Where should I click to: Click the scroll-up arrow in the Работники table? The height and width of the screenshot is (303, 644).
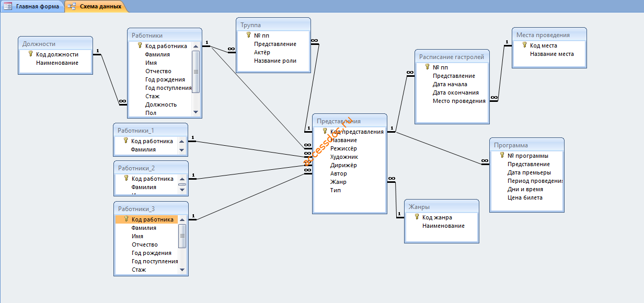coord(196,46)
